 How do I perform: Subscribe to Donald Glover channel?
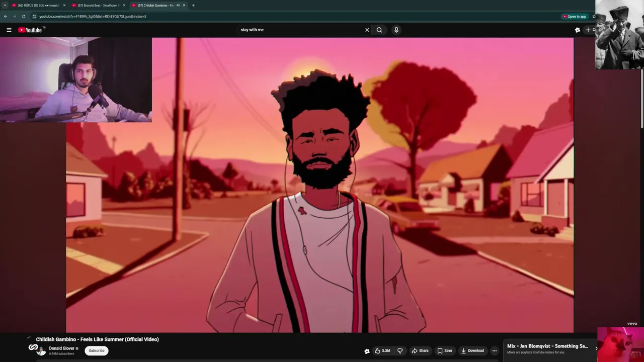97,350
